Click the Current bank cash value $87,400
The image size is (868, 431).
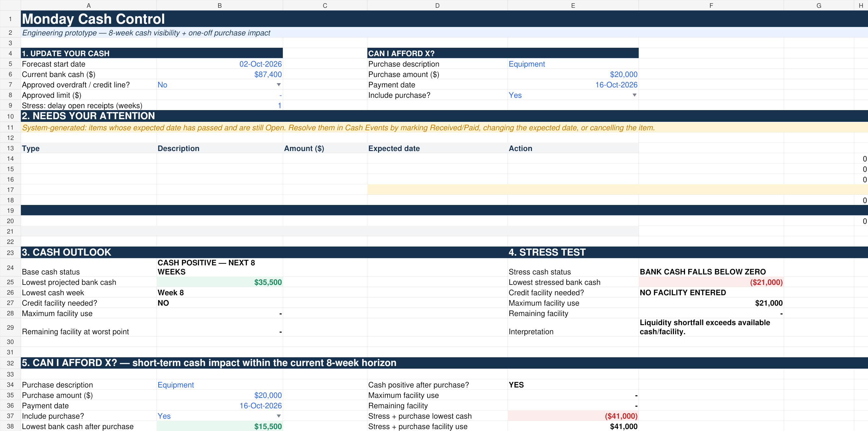coord(268,74)
